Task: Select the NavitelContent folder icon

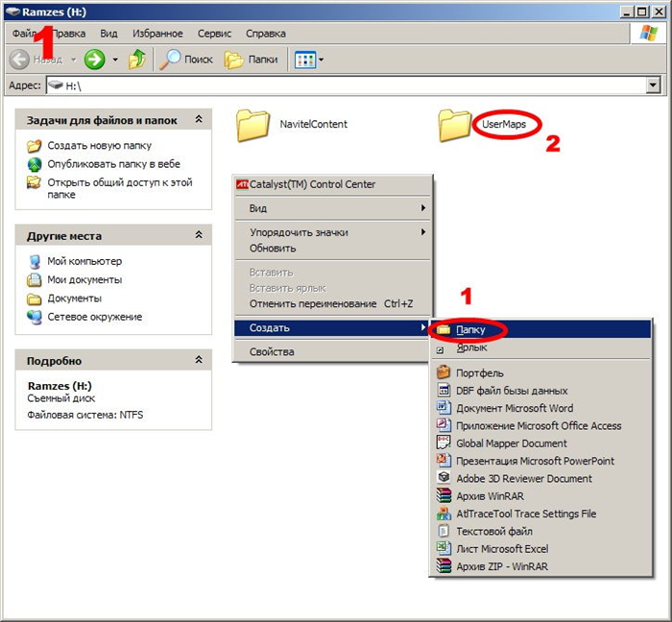Action: click(252, 125)
